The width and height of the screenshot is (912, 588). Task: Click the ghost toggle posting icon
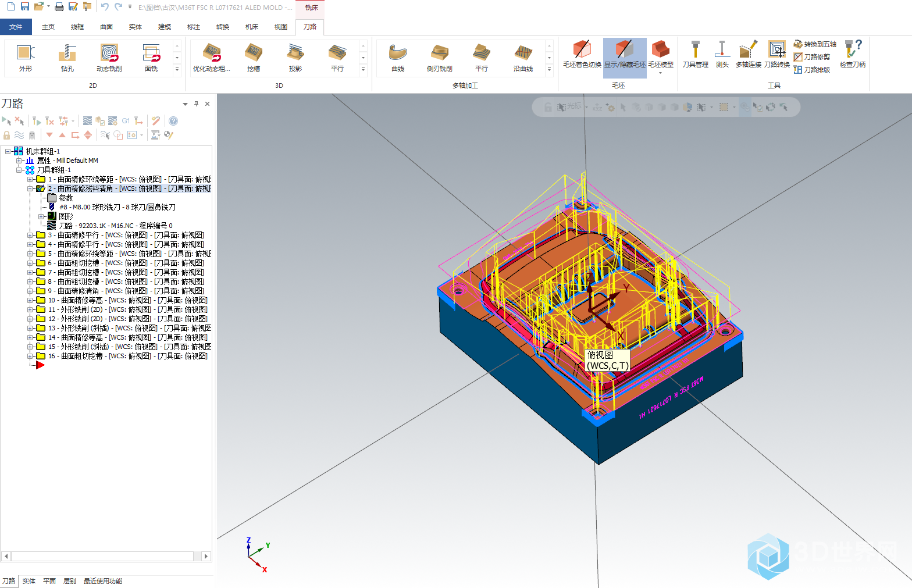coord(32,135)
